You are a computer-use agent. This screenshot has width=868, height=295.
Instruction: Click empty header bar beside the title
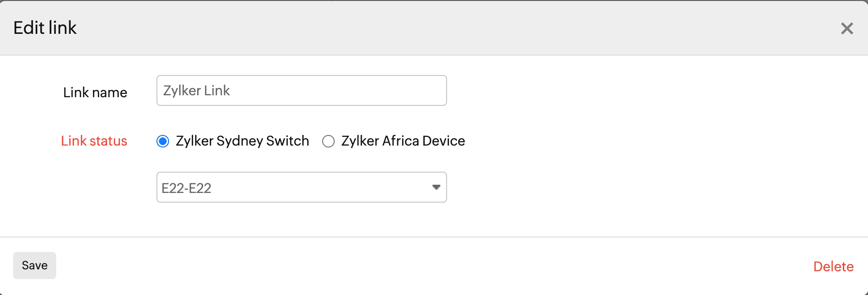(436, 28)
